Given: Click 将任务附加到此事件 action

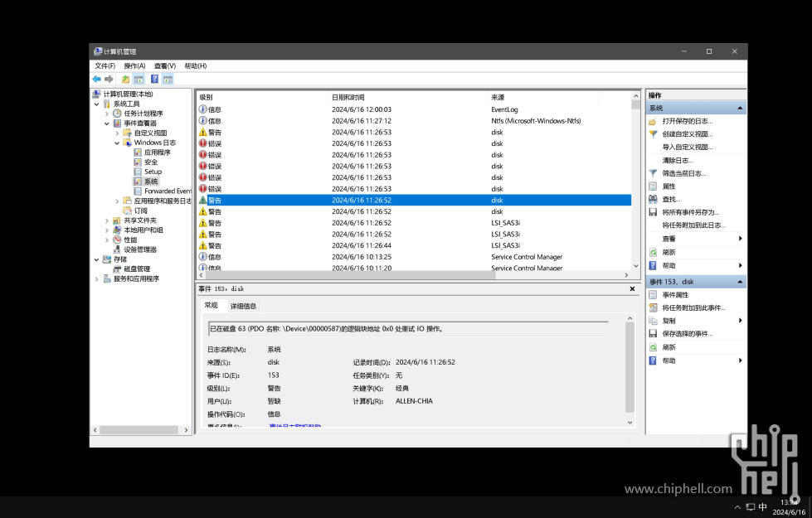Looking at the screenshot, I should (x=694, y=308).
